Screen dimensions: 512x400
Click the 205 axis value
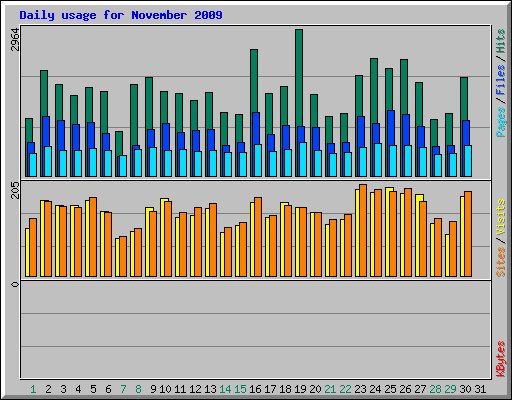[15, 190]
